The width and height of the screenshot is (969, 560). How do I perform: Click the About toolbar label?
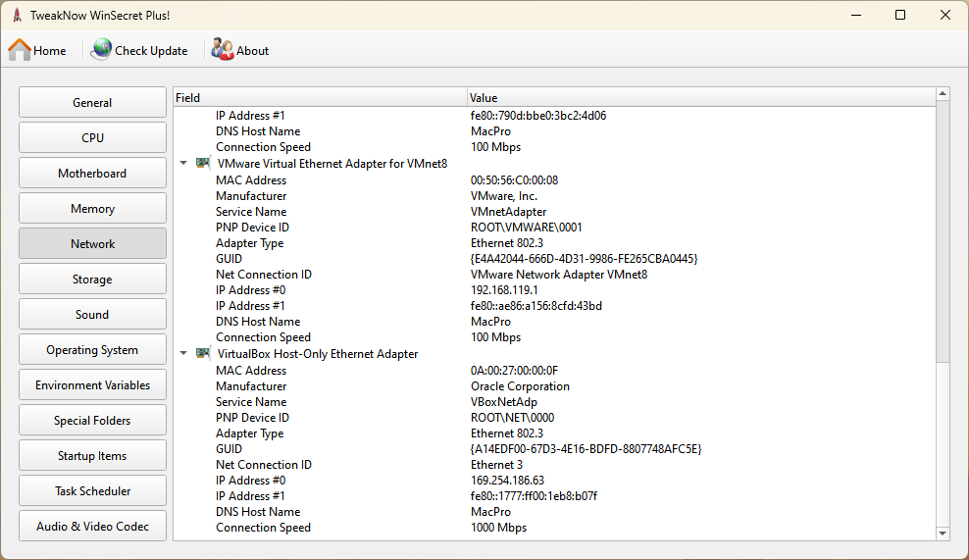point(252,51)
